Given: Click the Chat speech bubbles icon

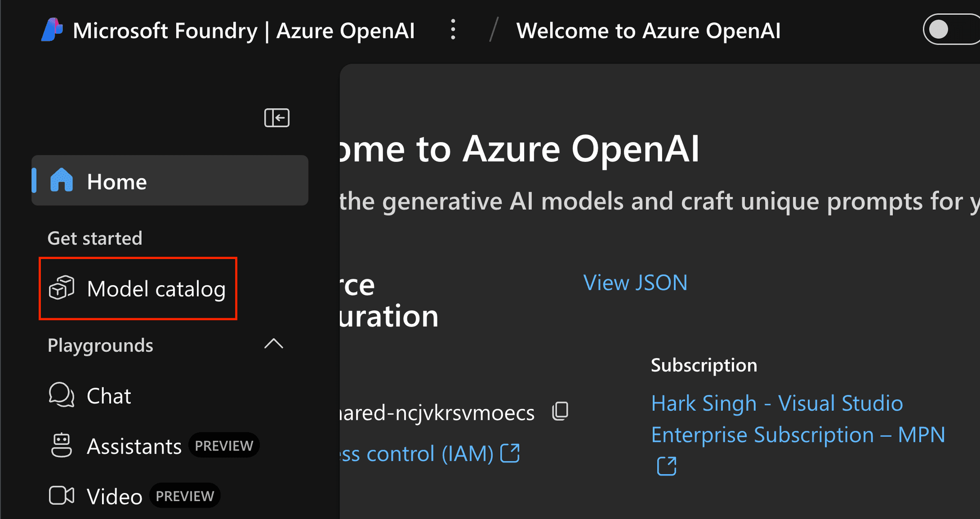Looking at the screenshot, I should [x=61, y=395].
